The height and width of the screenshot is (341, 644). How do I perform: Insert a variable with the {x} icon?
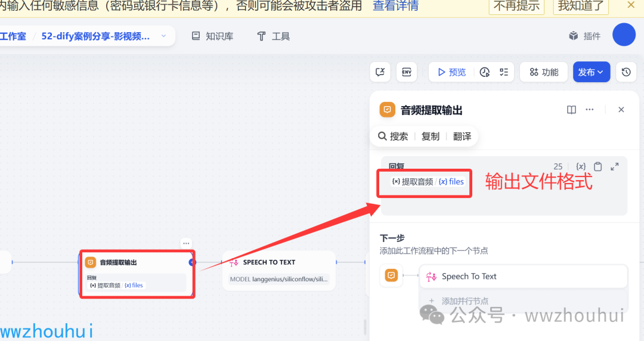(581, 166)
